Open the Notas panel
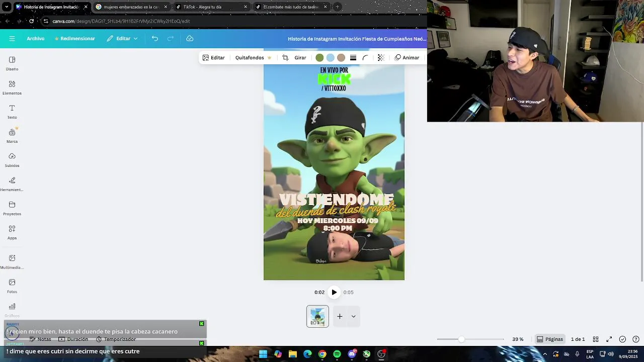The height and width of the screenshot is (362, 644). [40, 339]
